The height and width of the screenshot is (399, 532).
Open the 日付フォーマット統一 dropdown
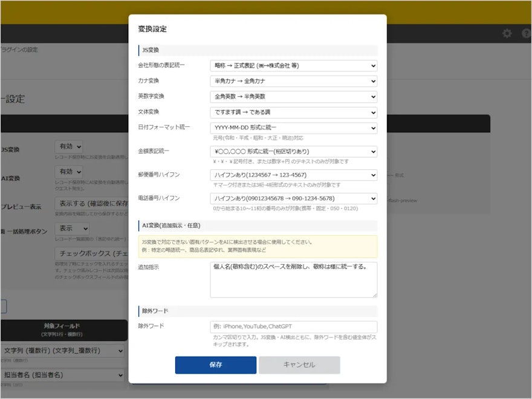point(293,128)
